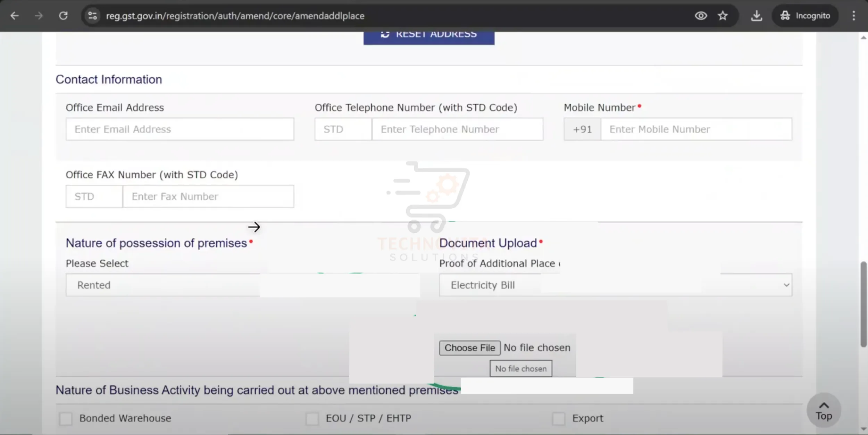Open the browser downloads icon
Screen dimensions: 868x435
coord(756,16)
